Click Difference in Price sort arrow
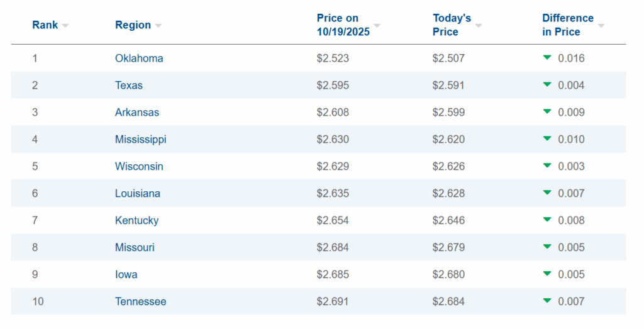 click(601, 26)
